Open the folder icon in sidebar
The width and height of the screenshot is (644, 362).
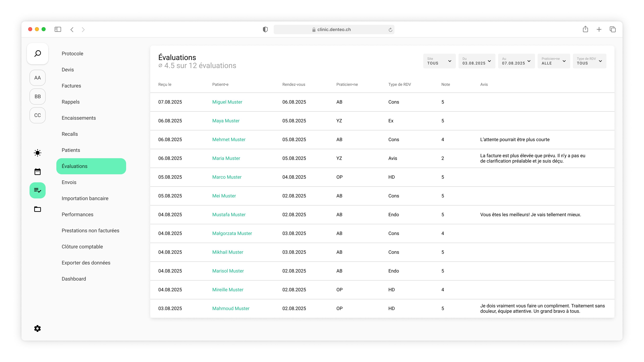tap(38, 209)
